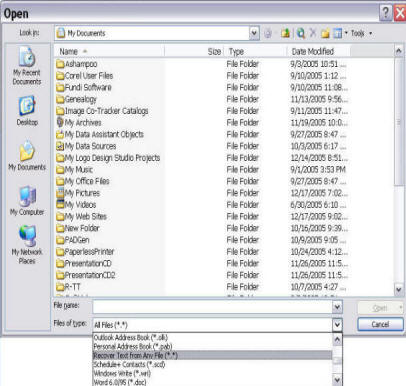Click the file list scroll up arrow
This screenshot has height=386, width=406.
point(398,51)
